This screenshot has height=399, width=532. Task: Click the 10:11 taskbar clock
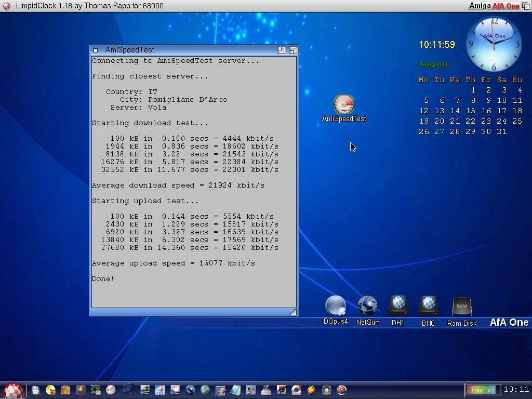(x=516, y=390)
